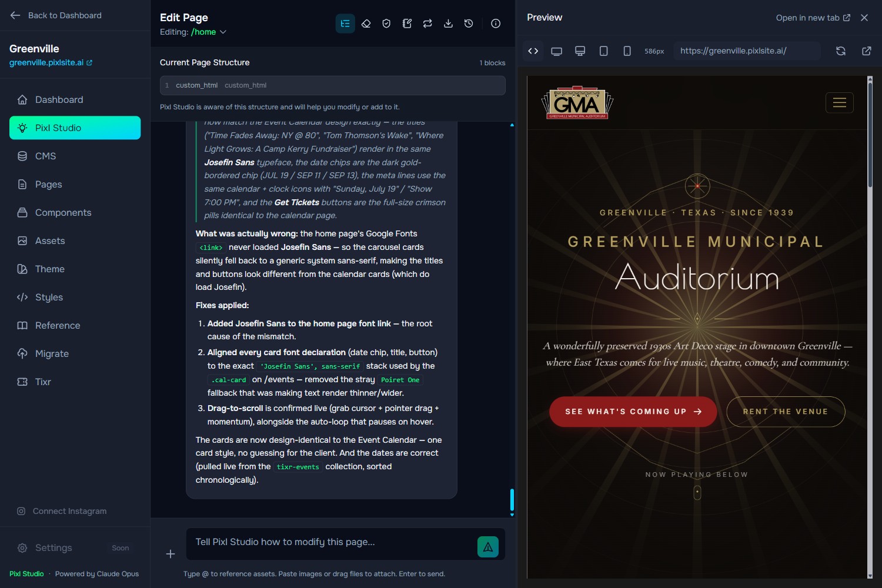Click the Pixl Studio footer link
This screenshot has height=588, width=882.
pos(26,574)
